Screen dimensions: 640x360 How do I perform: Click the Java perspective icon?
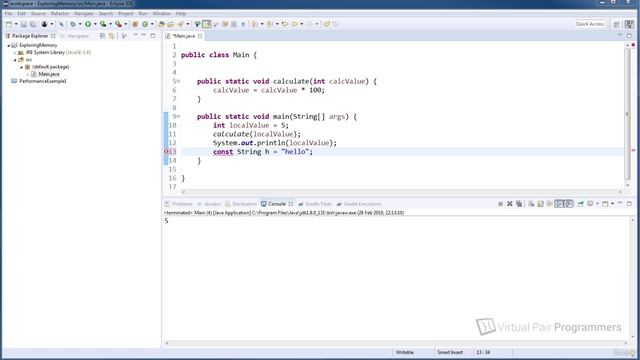coord(629,24)
